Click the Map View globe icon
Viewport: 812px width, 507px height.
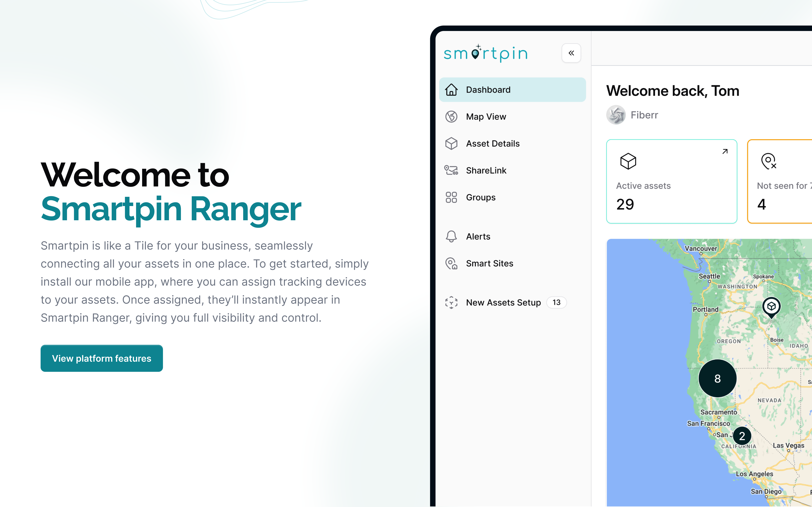pyautogui.click(x=451, y=117)
